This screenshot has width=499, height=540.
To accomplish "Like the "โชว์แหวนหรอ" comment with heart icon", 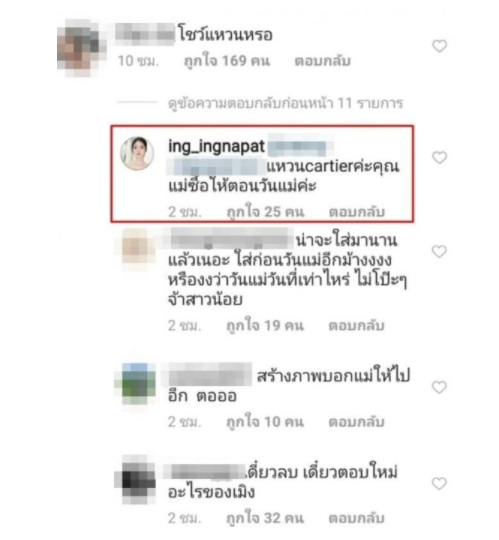I will [x=439, y=46].
